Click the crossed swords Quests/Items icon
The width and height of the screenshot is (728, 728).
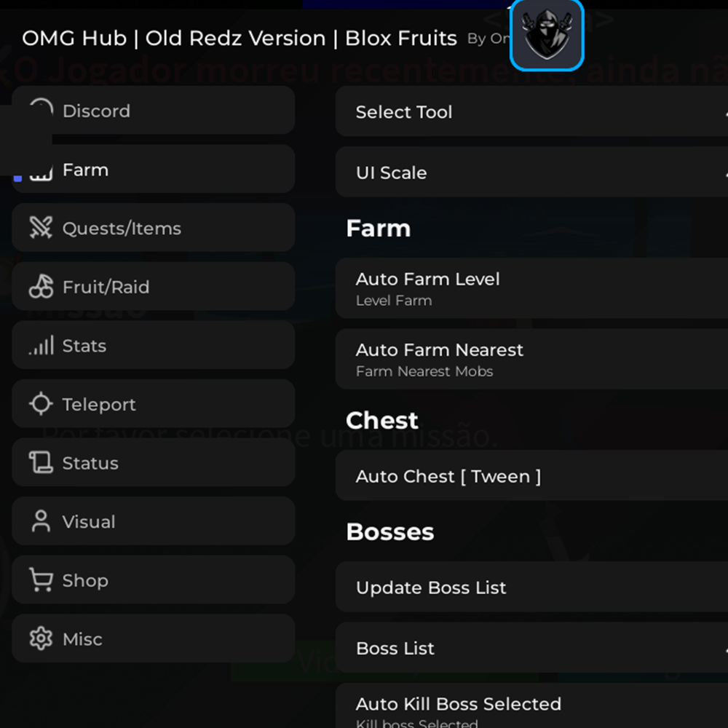coord(39,228)
